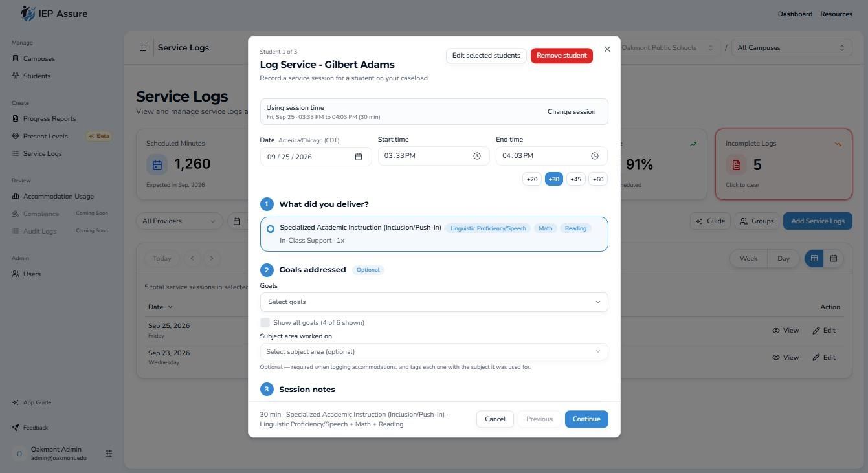This screenshot has width=868, height=473.
Task: Click the Incomplete Logs document icon
Action: 737,165
